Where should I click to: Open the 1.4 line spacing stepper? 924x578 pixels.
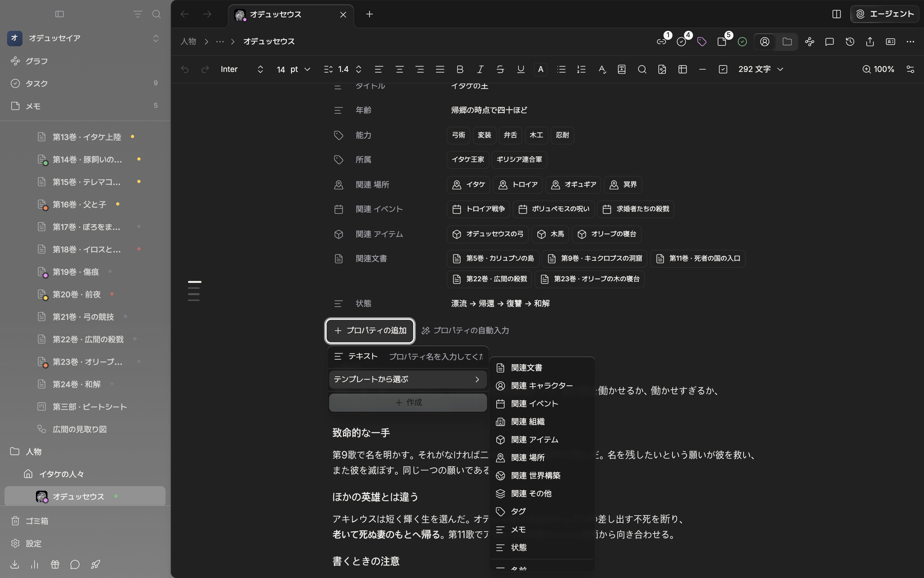point(343,69)
